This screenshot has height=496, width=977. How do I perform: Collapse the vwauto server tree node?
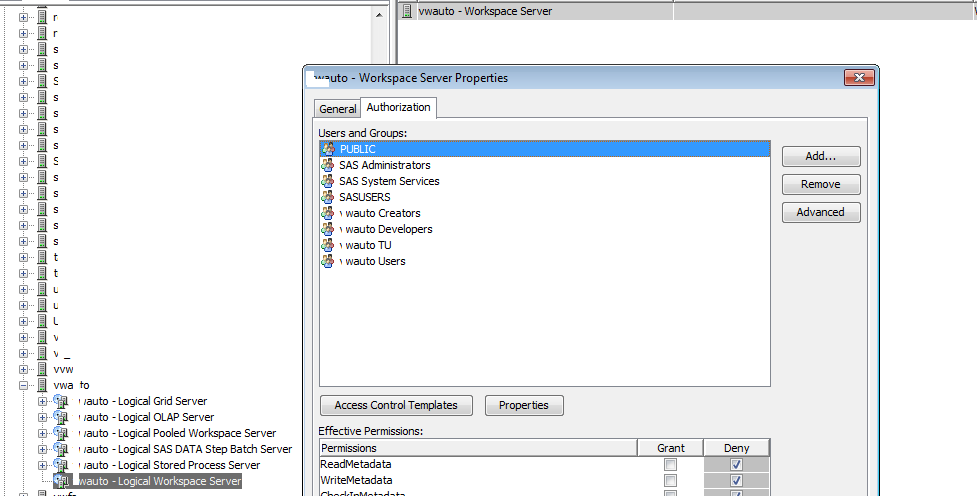click(x=24, y=385)
